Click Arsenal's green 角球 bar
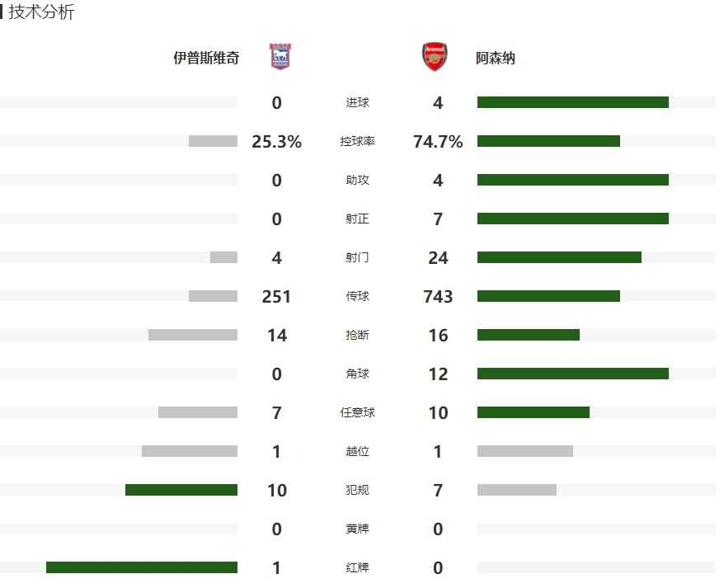Screen dimensions: 724x588 click(x=573, y=374)
